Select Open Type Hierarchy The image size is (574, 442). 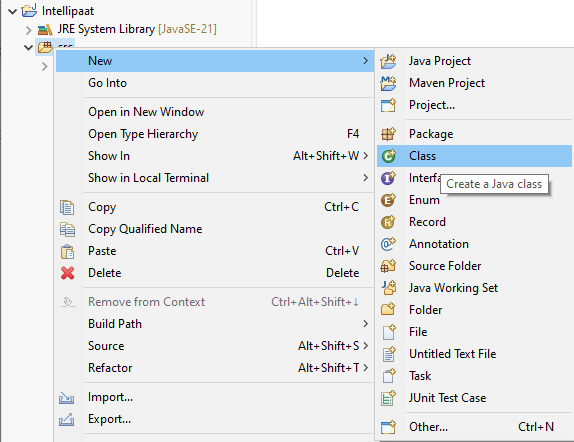tap(215, 134)
